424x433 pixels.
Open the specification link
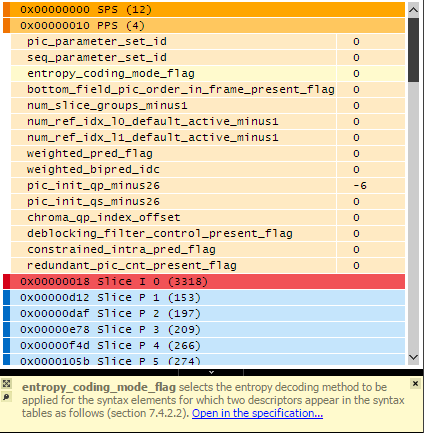[x=257, y=413]
